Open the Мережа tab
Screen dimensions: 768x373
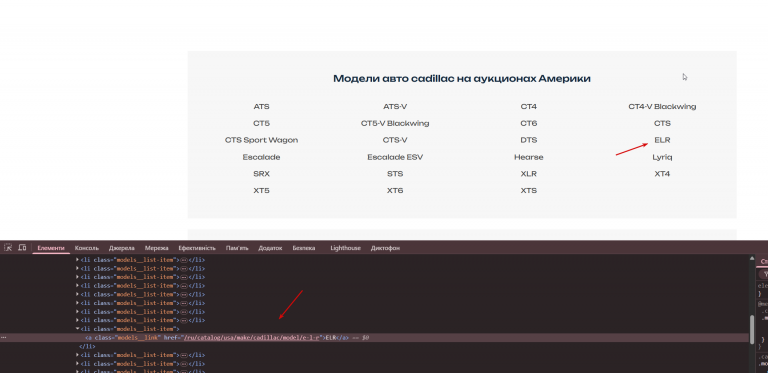coord(157,248)
